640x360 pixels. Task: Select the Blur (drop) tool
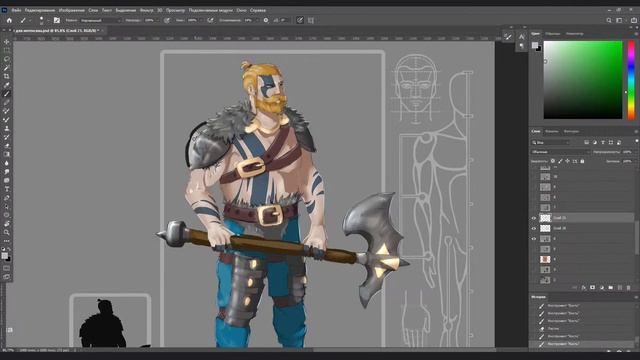tap(7, 163)
